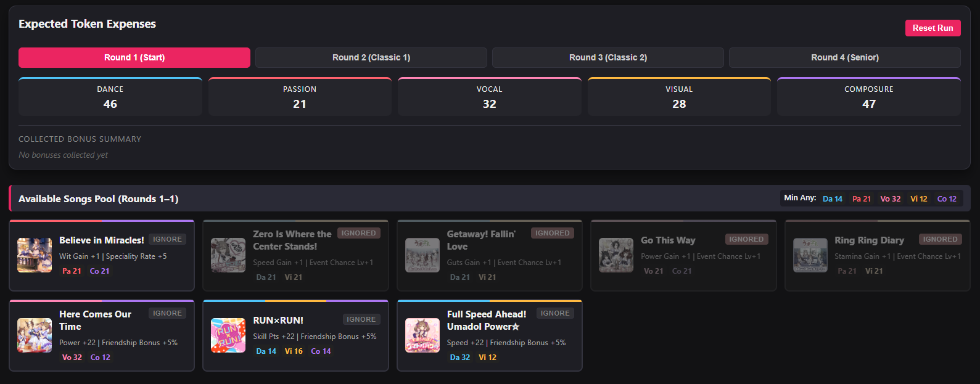Image resolution: width=980 pixels, height=384 pixels.
Task: Select the Round 1 (Start) tab
Action: pyautogui.click(x=134, y=57)
